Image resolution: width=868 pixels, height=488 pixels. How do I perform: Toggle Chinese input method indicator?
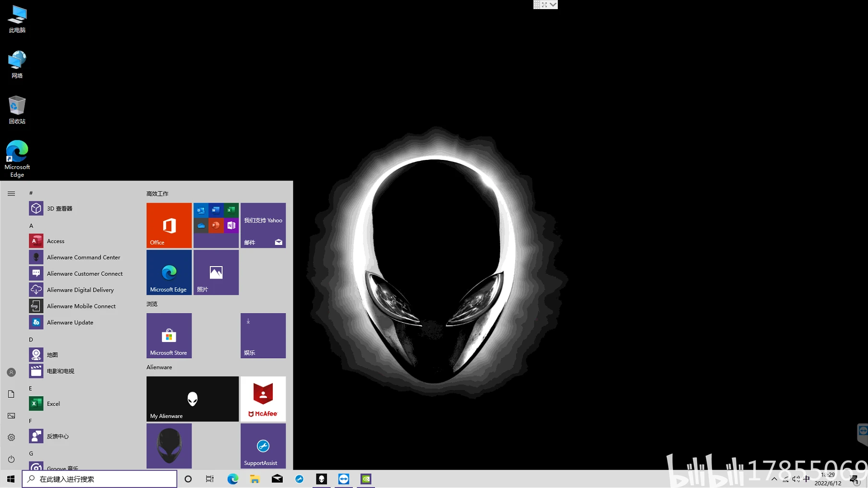[807, 479]
